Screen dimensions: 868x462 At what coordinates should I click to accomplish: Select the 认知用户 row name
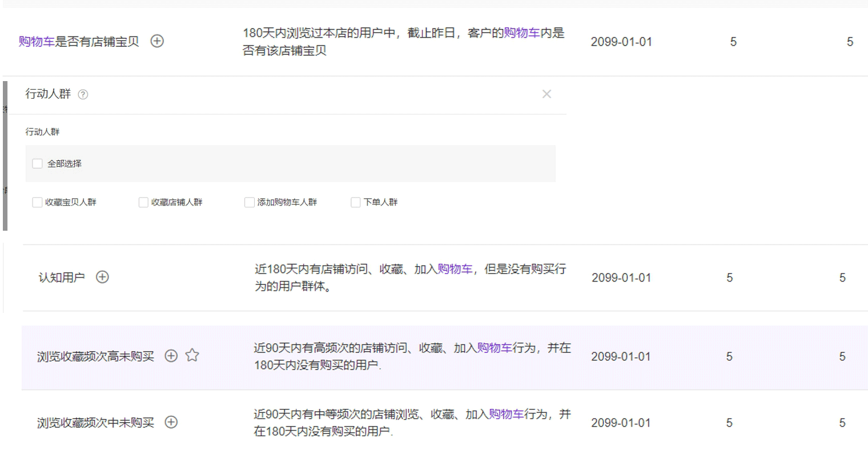click(61, 278)
